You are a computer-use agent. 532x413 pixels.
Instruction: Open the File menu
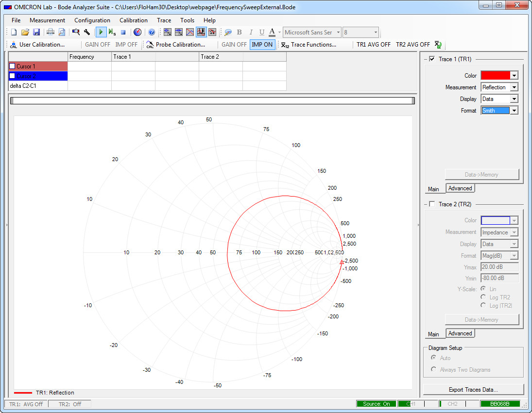16,20
